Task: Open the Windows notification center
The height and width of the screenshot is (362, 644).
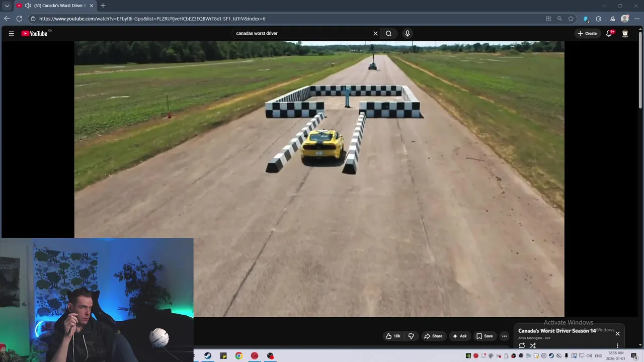Action: (634, 356)
